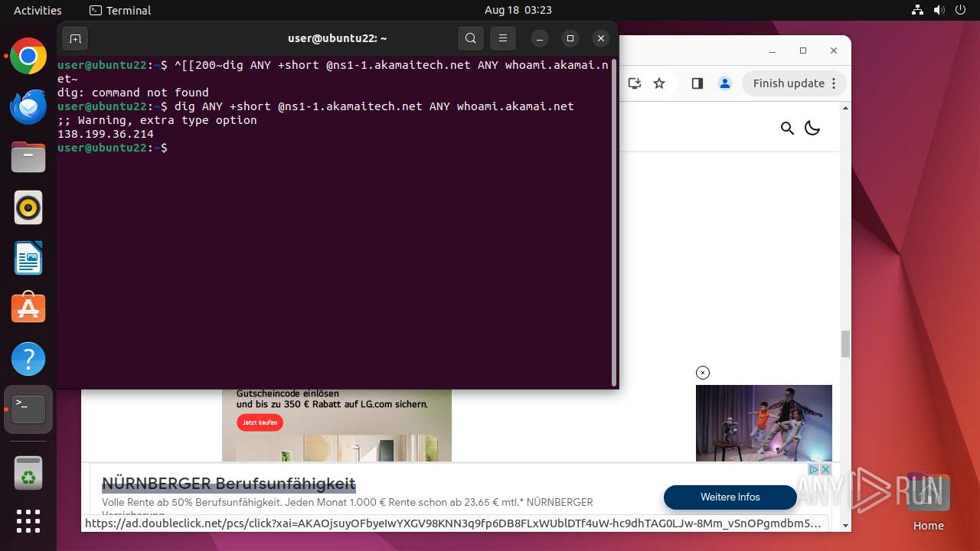The width and height of the screenshot is (980, 551).
Task: Open the AdChoices info icon on the banner
Action: click(x=815, y=469)
